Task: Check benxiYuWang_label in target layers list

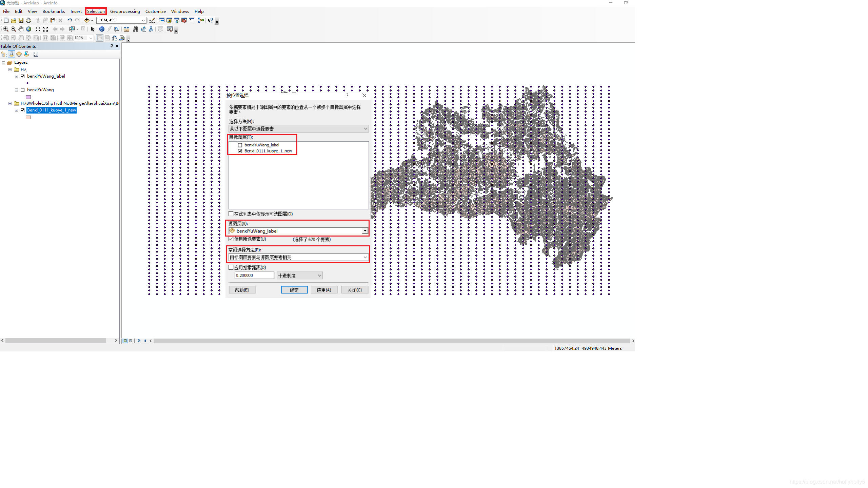Action: [240, 145]
